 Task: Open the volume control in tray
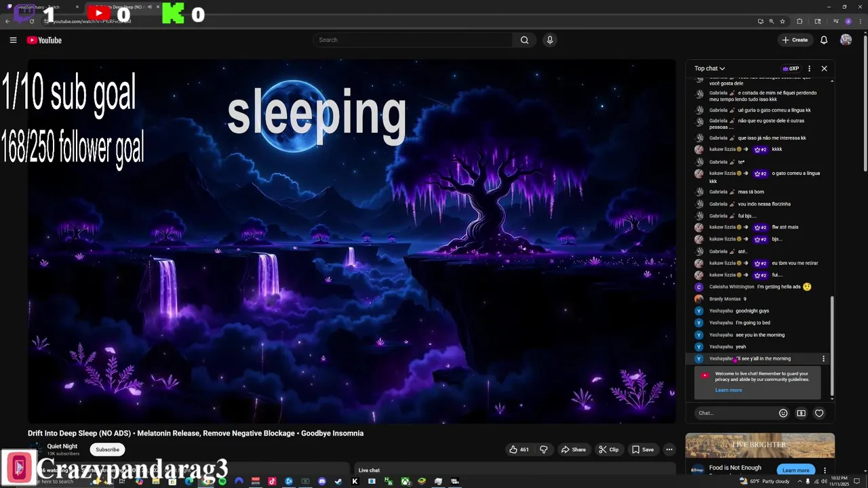coord(824,481)
